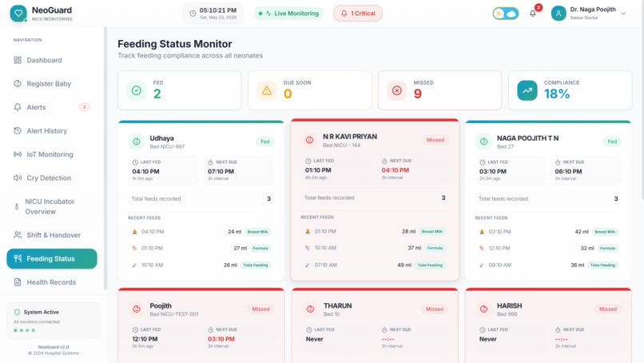Click the Feeding Status utensils icon
Screen dimensions: 644x363
point(18,258)
